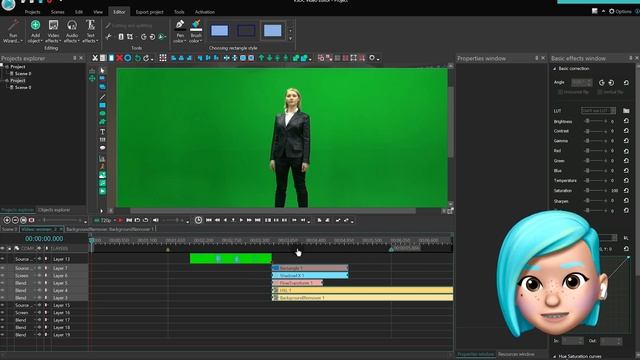Screen dimensions: 640x360
Task: Open the Export project tab
Action: coord(149,12)
